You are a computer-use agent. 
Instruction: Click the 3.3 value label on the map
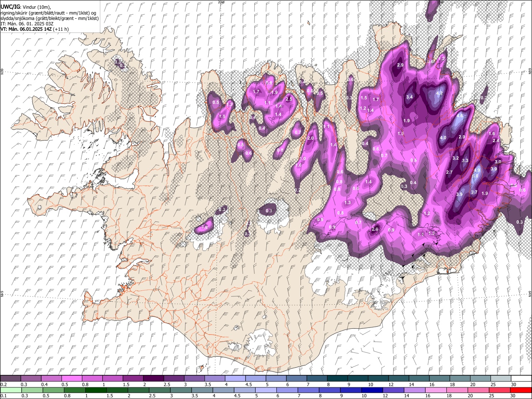465,161
